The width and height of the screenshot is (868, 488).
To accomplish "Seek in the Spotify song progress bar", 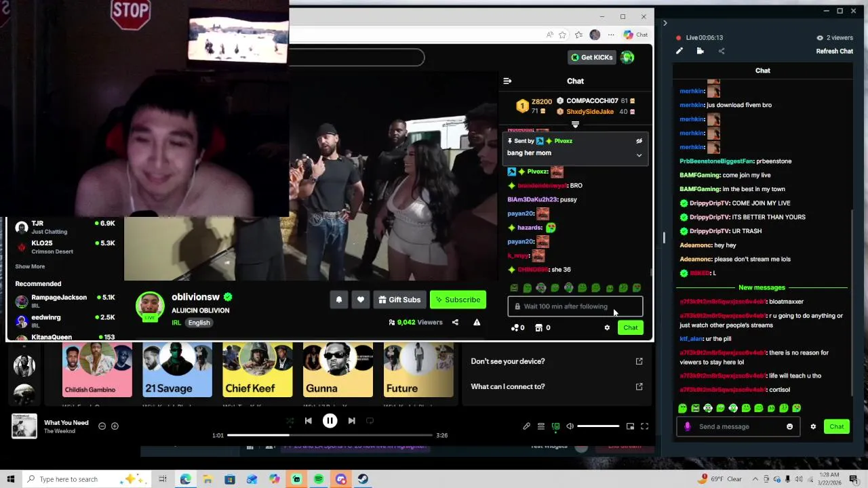I will pyautogui.click(x=330, y=435).
